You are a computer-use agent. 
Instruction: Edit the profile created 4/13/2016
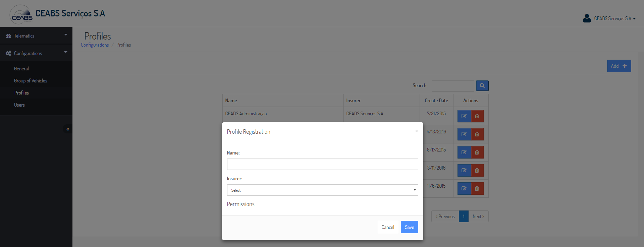464,134
